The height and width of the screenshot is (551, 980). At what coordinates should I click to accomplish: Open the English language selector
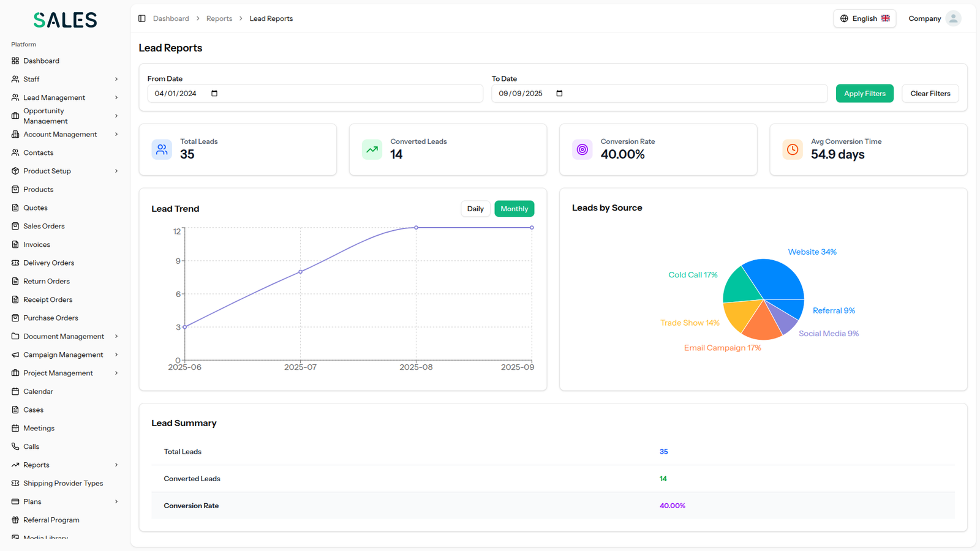tap(864, 18)
